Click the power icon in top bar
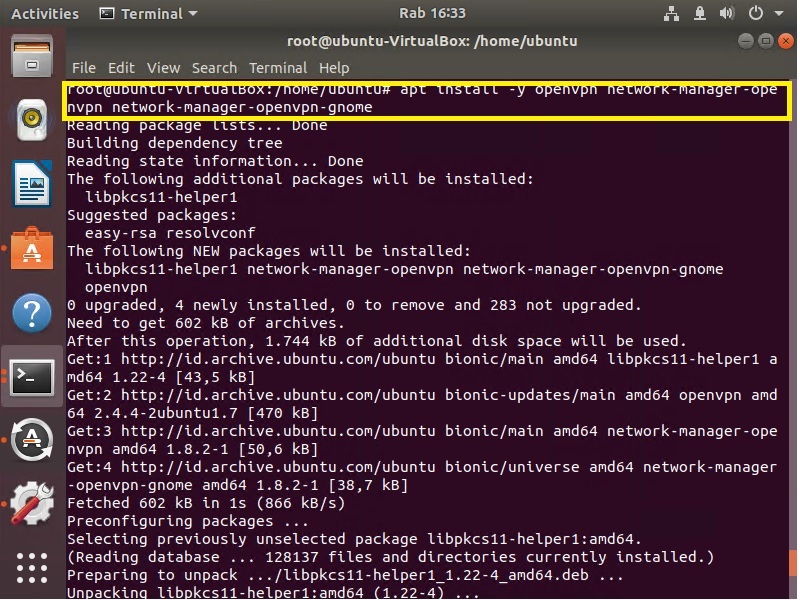800x600 pixels. [x=756, y=14]
